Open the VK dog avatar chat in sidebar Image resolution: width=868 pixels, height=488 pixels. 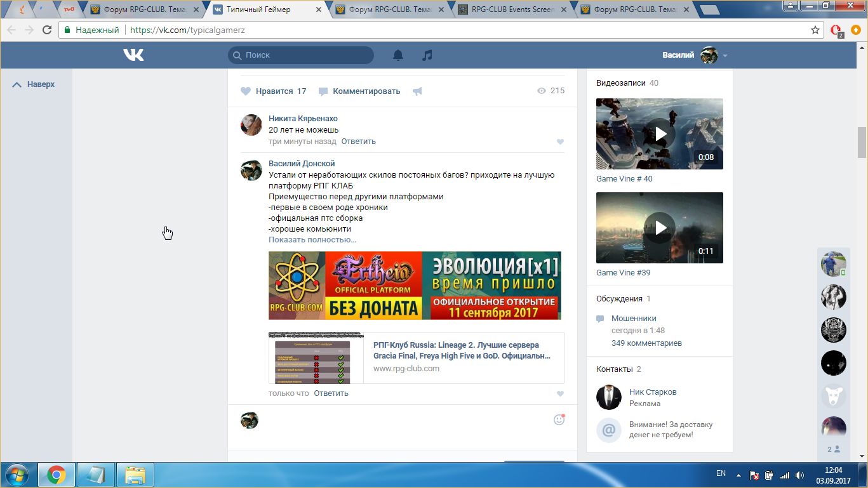pyautogui.click(x=833, y=396)
